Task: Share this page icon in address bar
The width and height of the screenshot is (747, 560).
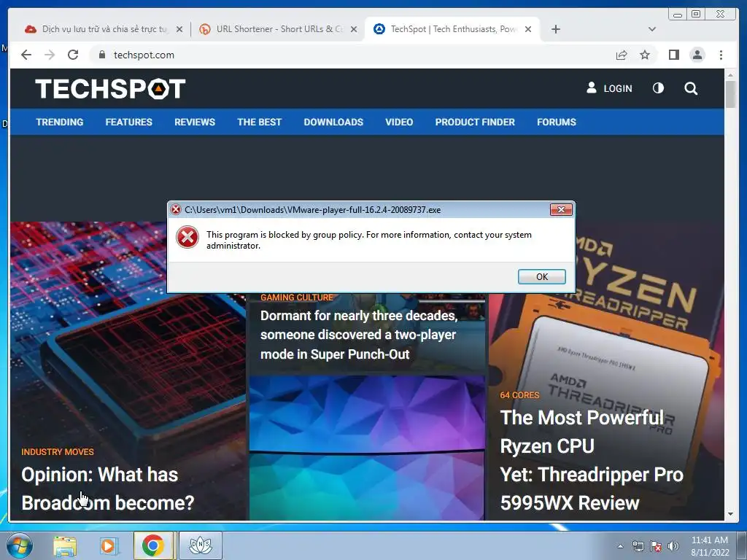Action: click(x=622, y=55)
